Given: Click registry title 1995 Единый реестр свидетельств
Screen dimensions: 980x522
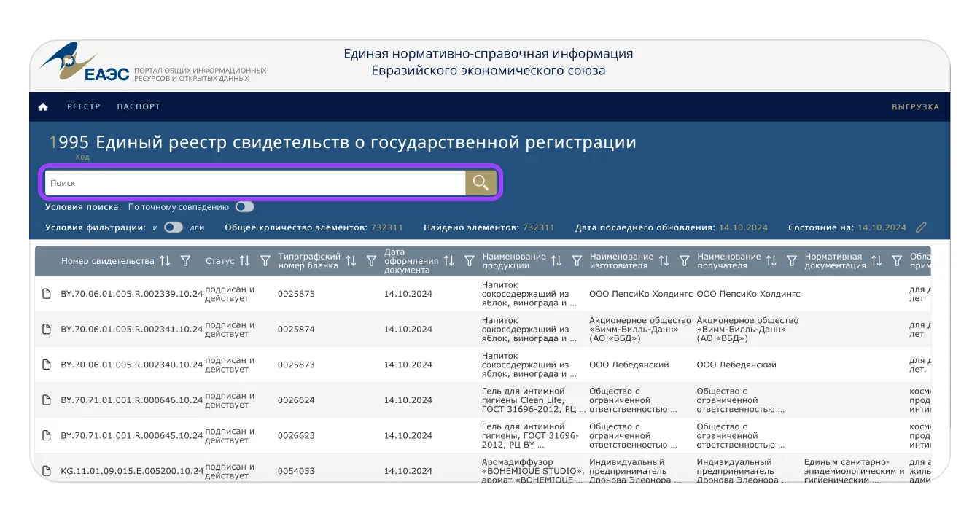Looking at the screenshot, I should point(343,143).
